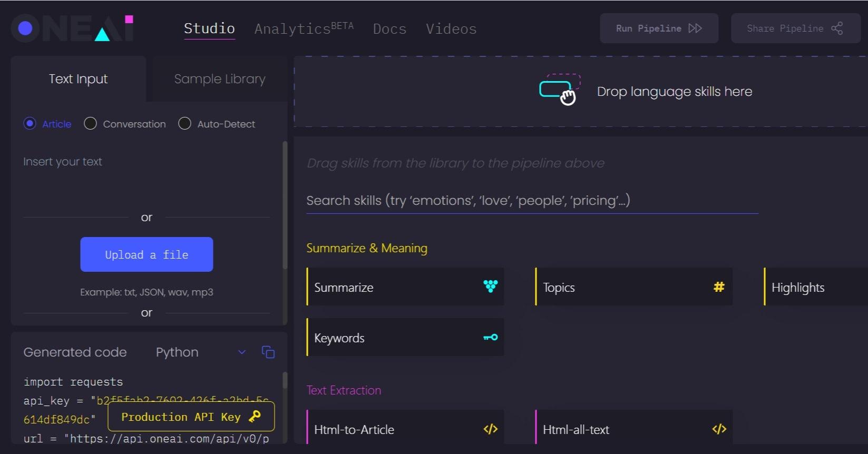868x454 pixels.
Task: Select the Summarize skill card
Action: (405, 287)
